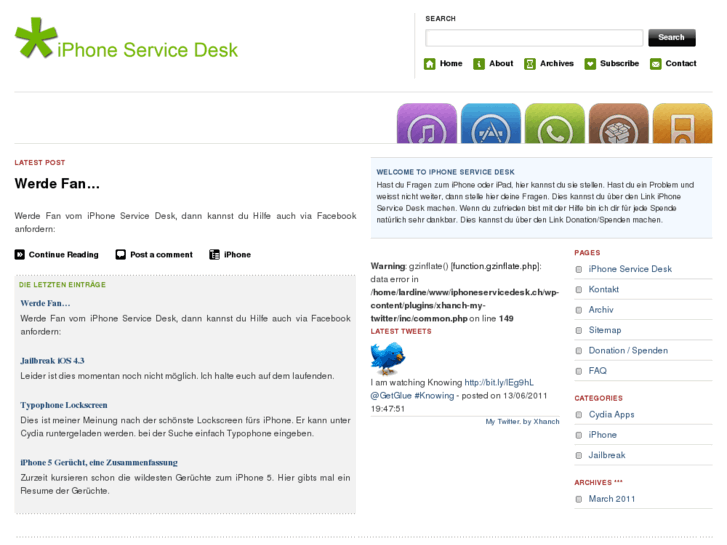This screenshot has height=545, width=727.
Task: Open iPhone Service Desk page link
Action: (630, 269)
